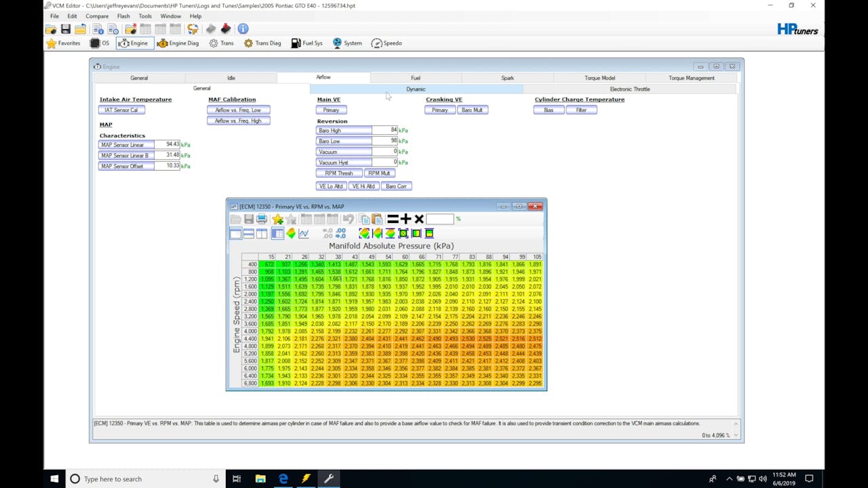Toggle the horizontal split view layout

[x=249, y=234]
